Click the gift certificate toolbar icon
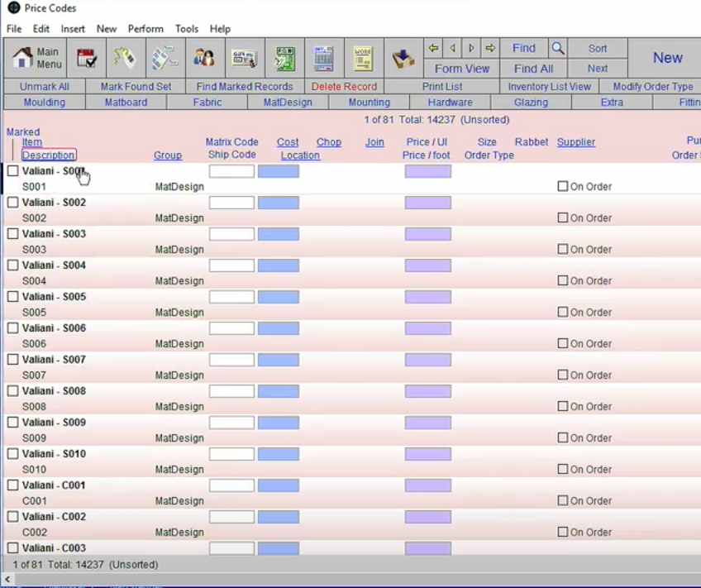Screen dimensions: 701x588 pos(245,58)
